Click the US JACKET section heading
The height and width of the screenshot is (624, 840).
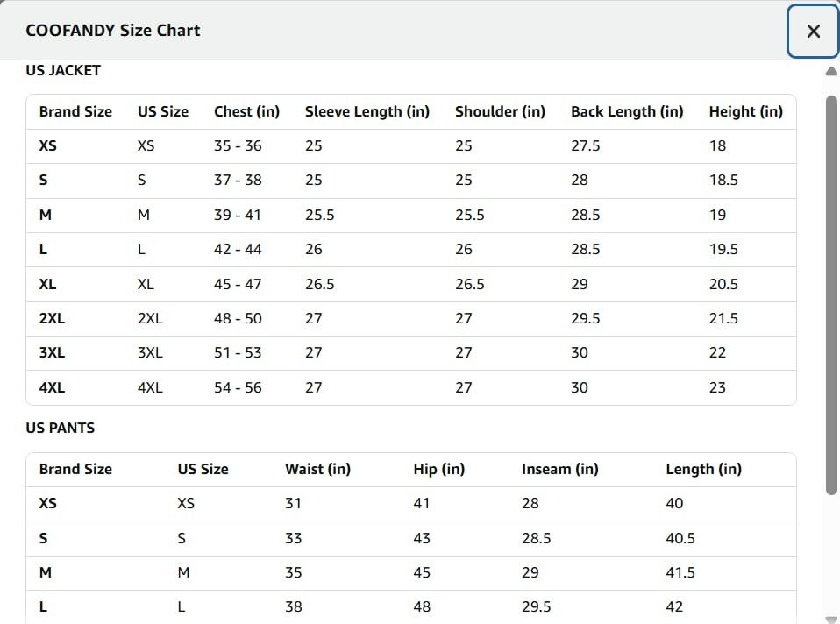[62, 70]
